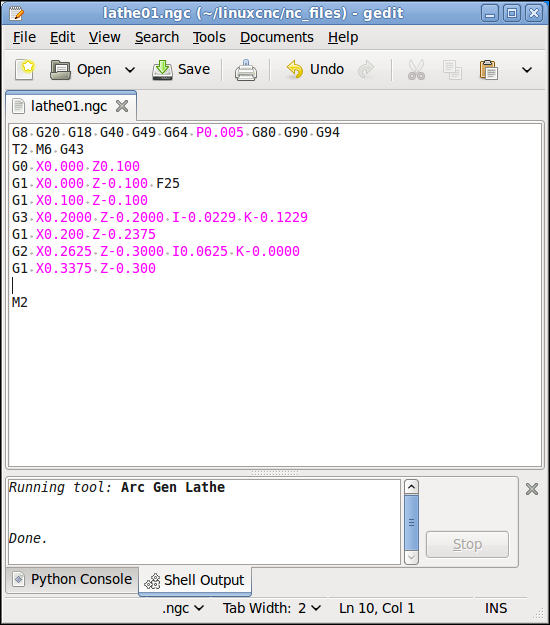This screenshot has height=625, width=550.
Task: Click the Shell Output gears icon
Action: click(x=152, y=581)
